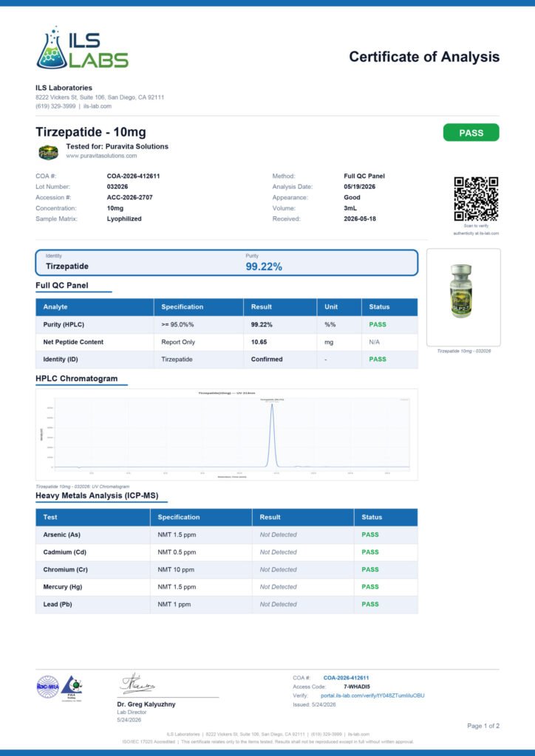Click the 'Certificate of Analysis' heading

click(x=424, y=57)
